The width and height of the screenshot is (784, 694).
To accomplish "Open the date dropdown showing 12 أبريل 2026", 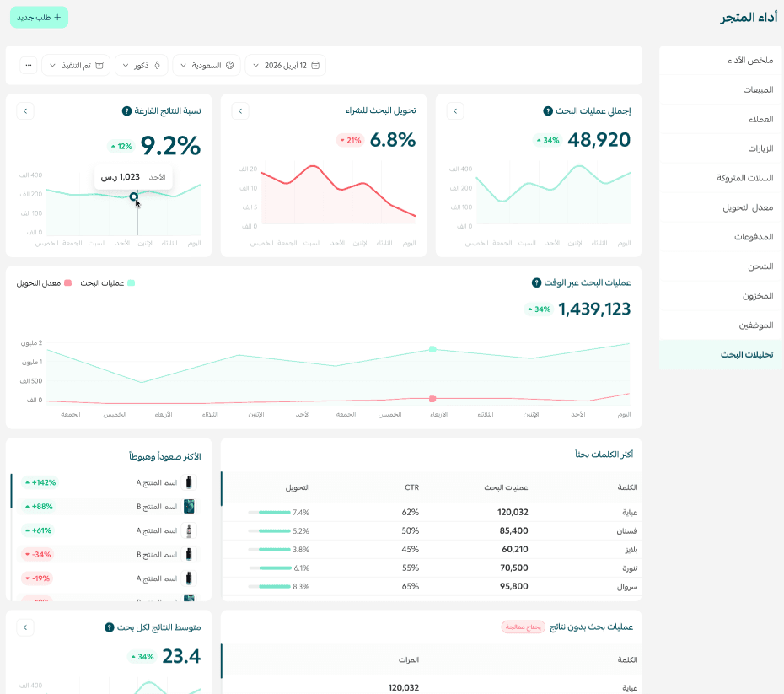I will coord(286,66).
